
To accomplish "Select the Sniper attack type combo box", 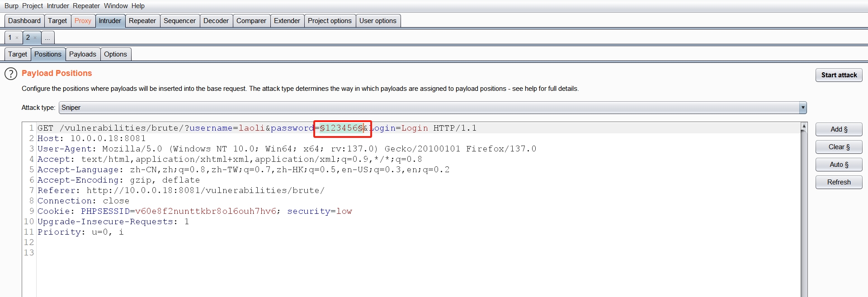I will 433,108.
